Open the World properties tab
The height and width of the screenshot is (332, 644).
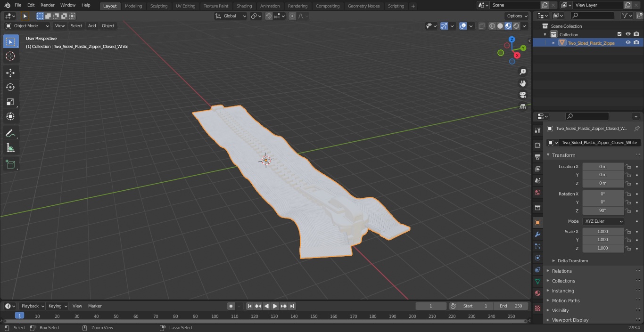coord(537,192)
